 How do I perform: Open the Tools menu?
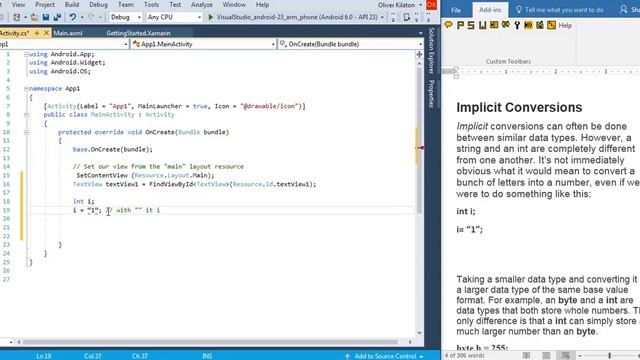[x=151, y=5]
